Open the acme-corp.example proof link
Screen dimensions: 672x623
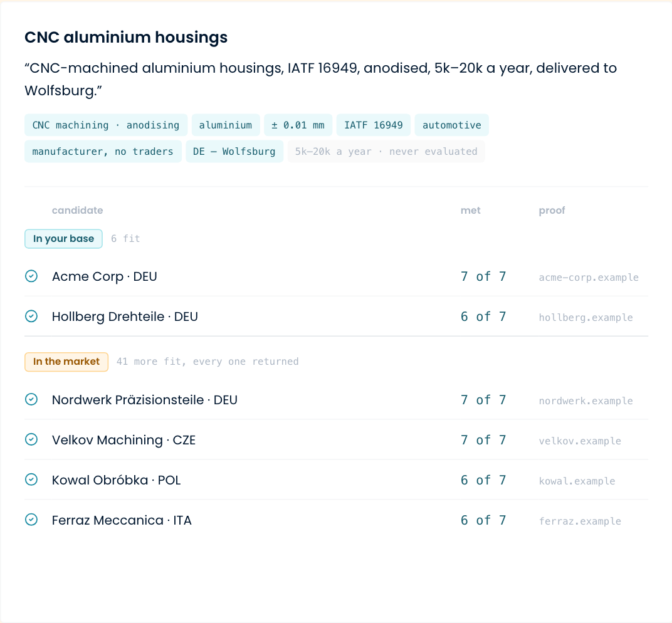[589, 277]
